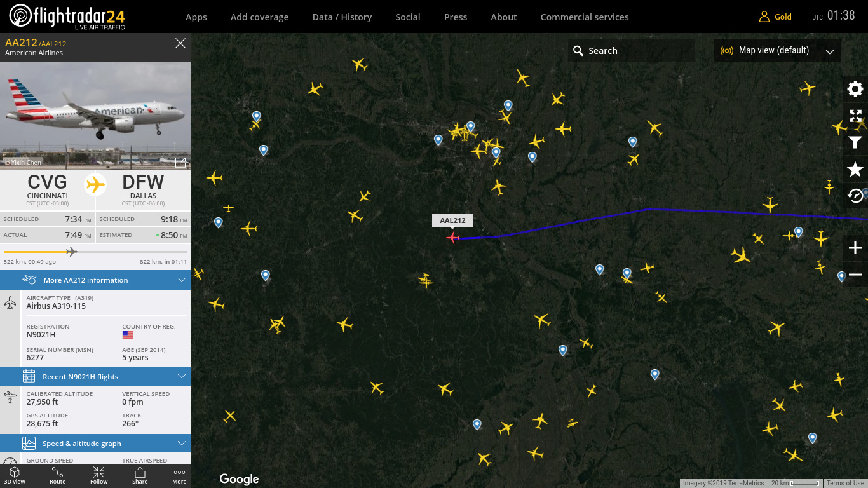
Task: Expand Speed & altitude graph section
Action: [95, 444]
